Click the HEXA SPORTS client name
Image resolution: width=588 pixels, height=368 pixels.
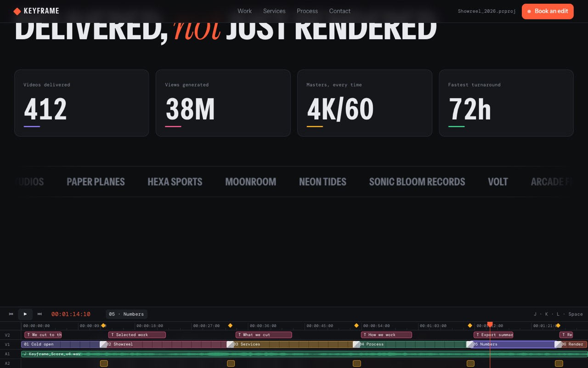click(175, 182)
